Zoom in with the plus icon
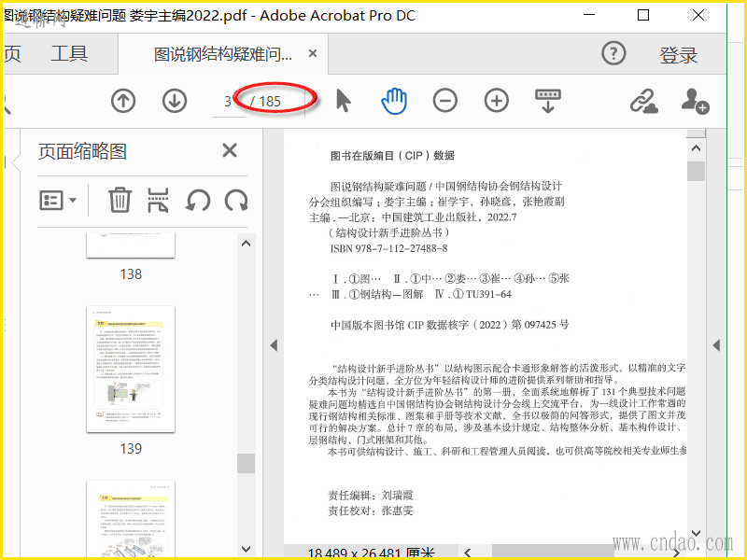 click(x=497, y=101)
